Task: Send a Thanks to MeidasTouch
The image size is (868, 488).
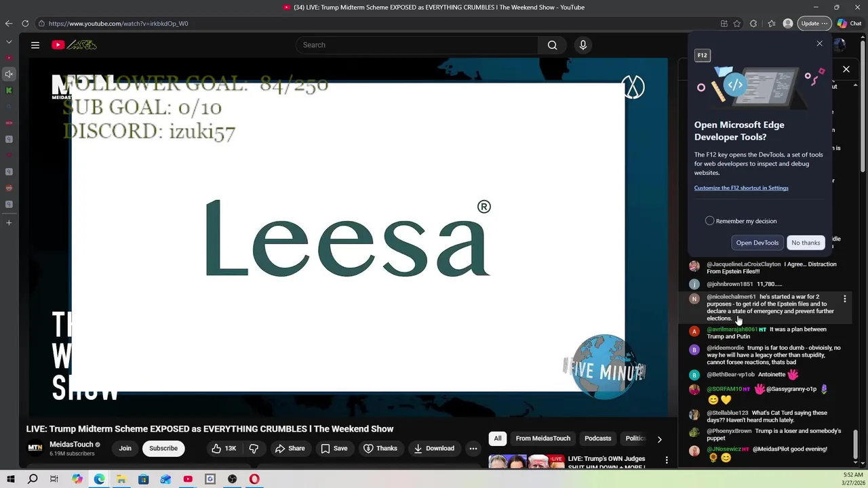Action: 380,448
